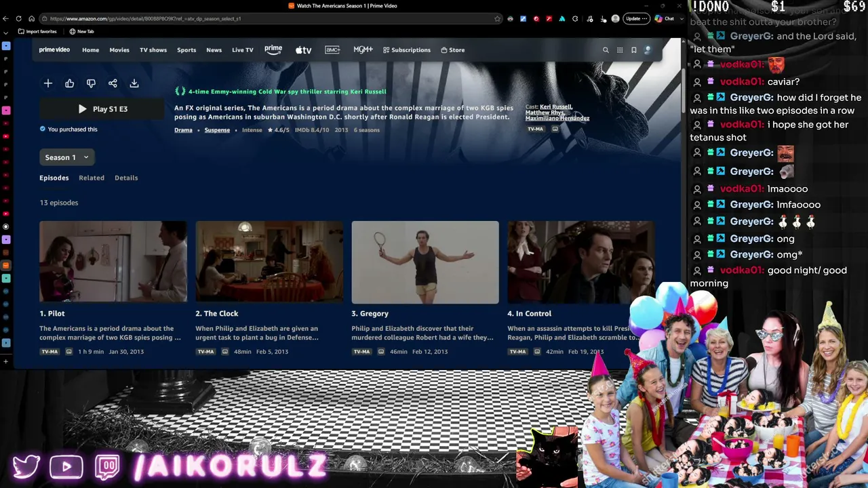Screen dimensions: 868x488
Task: Click the Twitter bird icon in overlay
Action: (26, 466)
